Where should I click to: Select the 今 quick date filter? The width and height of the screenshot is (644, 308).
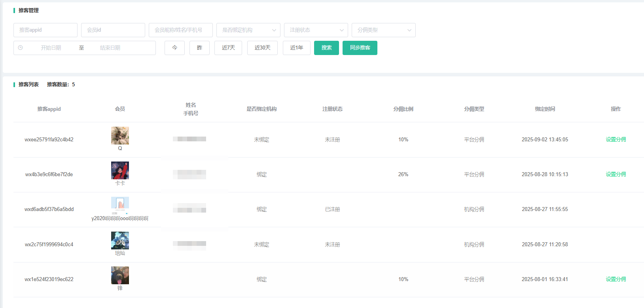coord(174,48)
